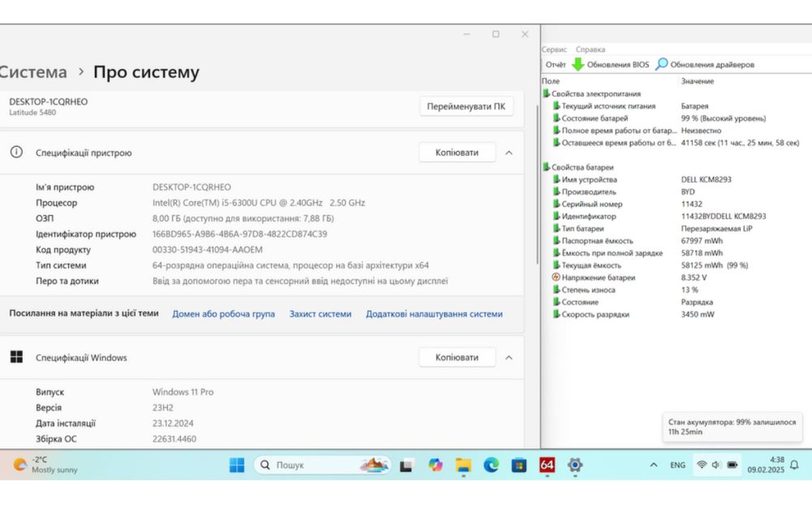
Task: Click the Windows Start button in taskbar
Action: coord(236,465)
